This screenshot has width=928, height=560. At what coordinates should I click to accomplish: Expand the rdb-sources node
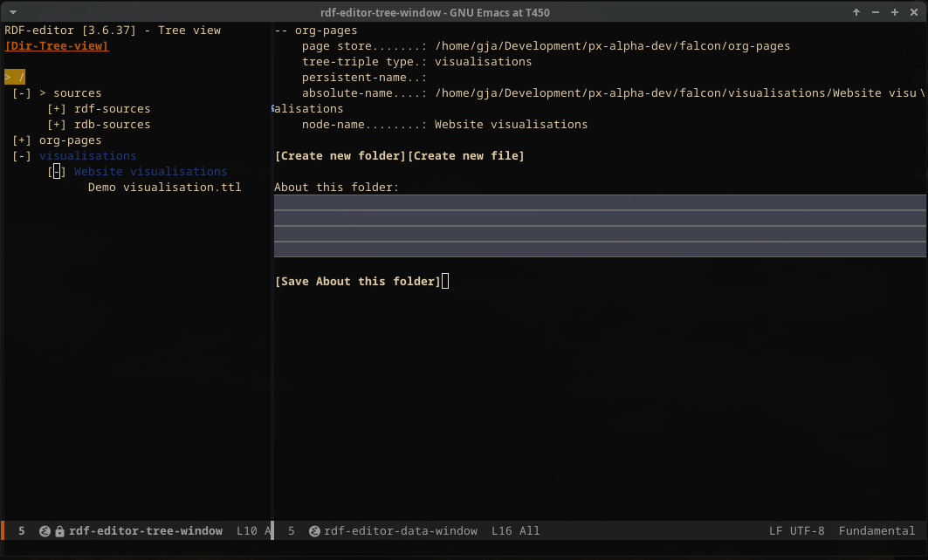(57, 125)
